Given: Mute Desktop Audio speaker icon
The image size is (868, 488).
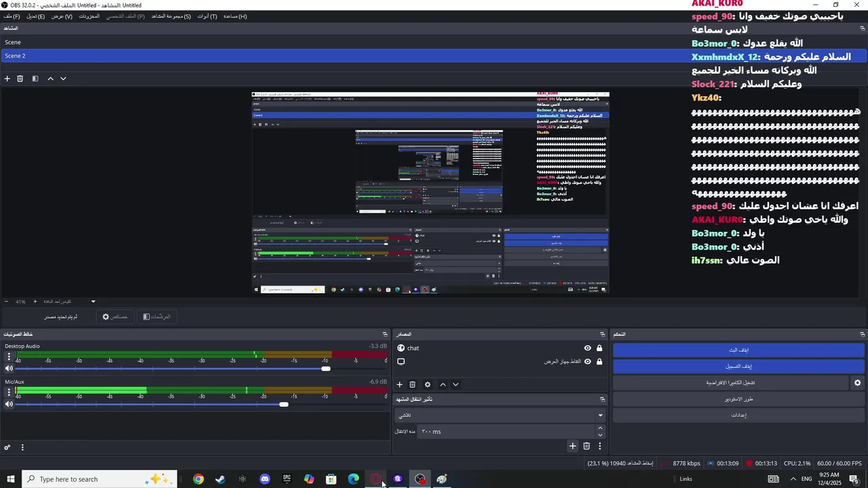Looking at the screenshot, I should [x=9, y=369].
